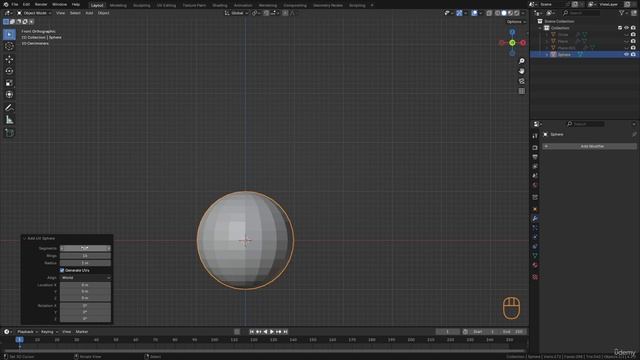Adjust the Segments value field
The image size is (640, 360).
click(85, 248)
